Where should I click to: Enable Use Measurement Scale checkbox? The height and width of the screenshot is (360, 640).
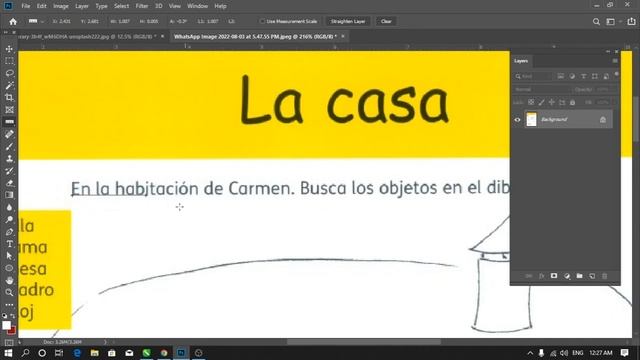[262, 21]
